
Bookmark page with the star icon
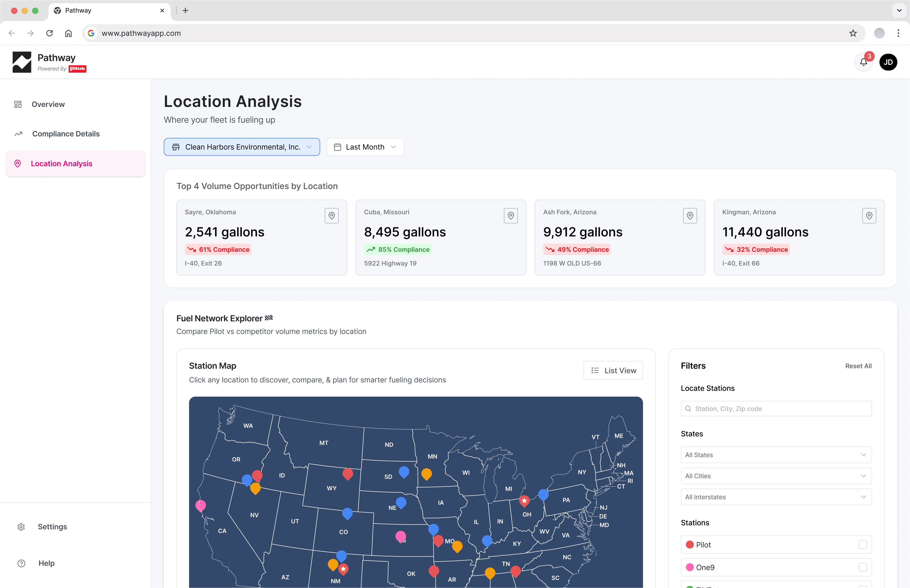[x=853, y=33]
